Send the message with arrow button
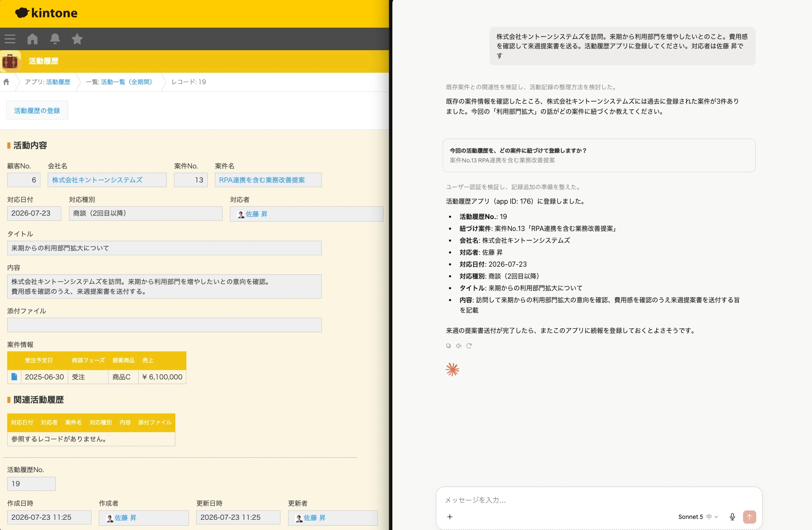Image resolution: width=812 pixels, height=530 pixels. [x=749, y=517]
